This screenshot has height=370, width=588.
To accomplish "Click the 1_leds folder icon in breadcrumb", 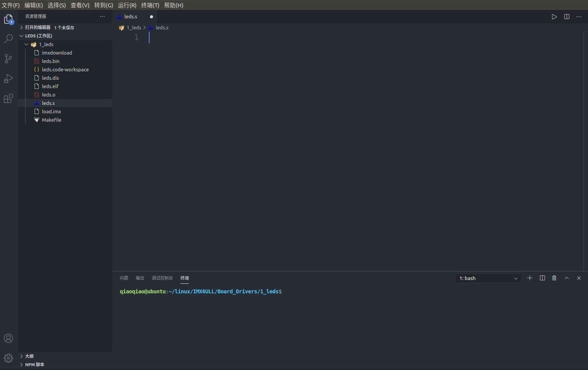I will pos(122,27).
